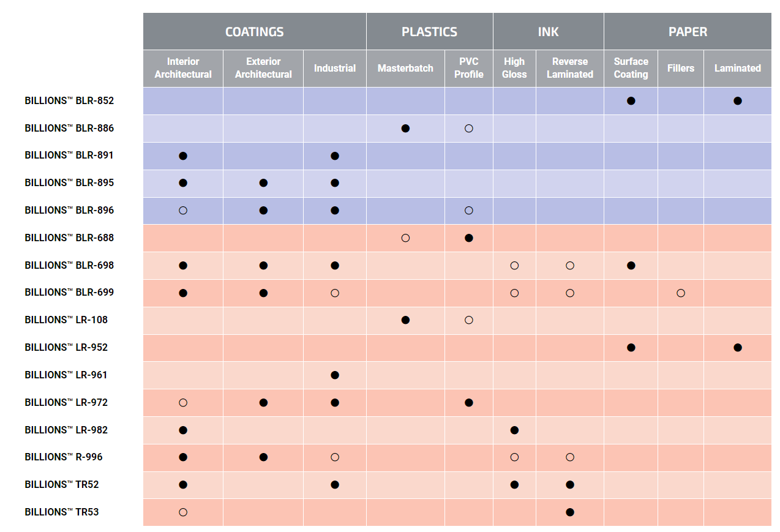The width and height of the screenshot is (780, 532).
Task: Select the TR53 Reverse Laminated filled dot
Action: point(570,512)
